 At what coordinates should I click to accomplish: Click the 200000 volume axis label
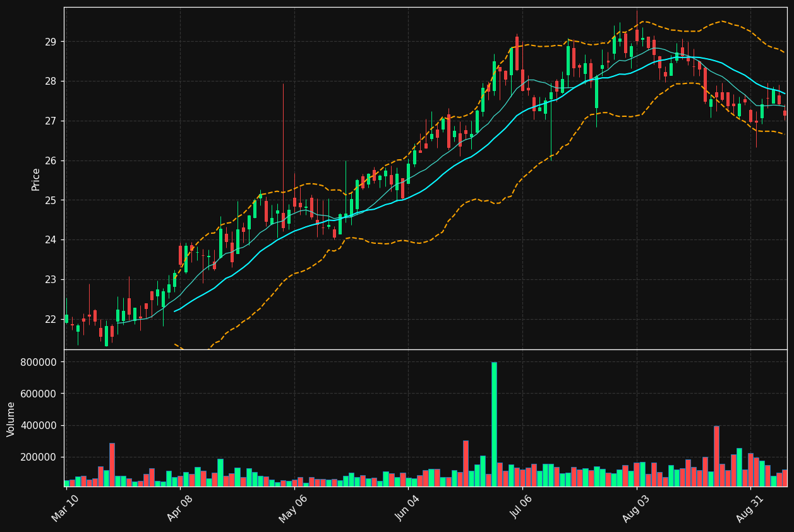point(39,457)
